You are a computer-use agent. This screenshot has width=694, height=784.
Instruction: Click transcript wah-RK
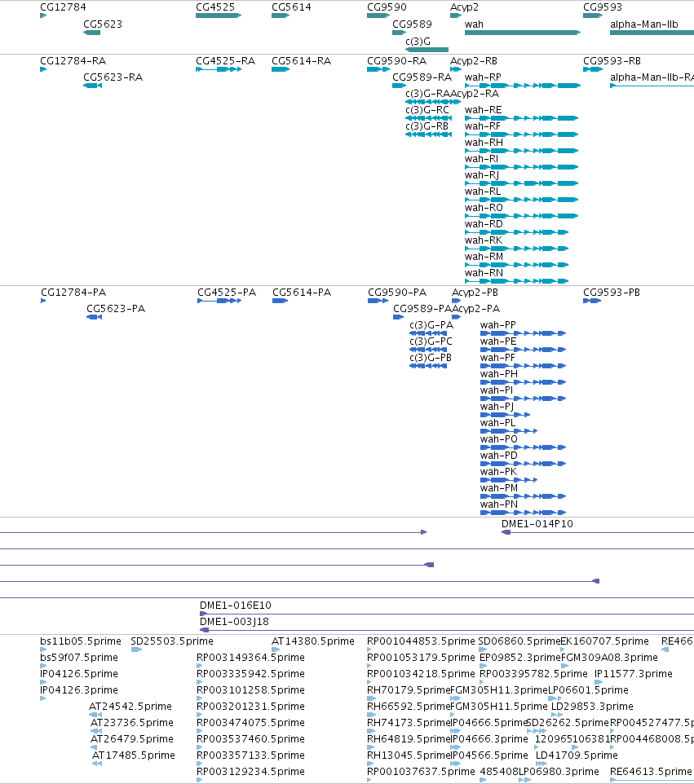484,240
